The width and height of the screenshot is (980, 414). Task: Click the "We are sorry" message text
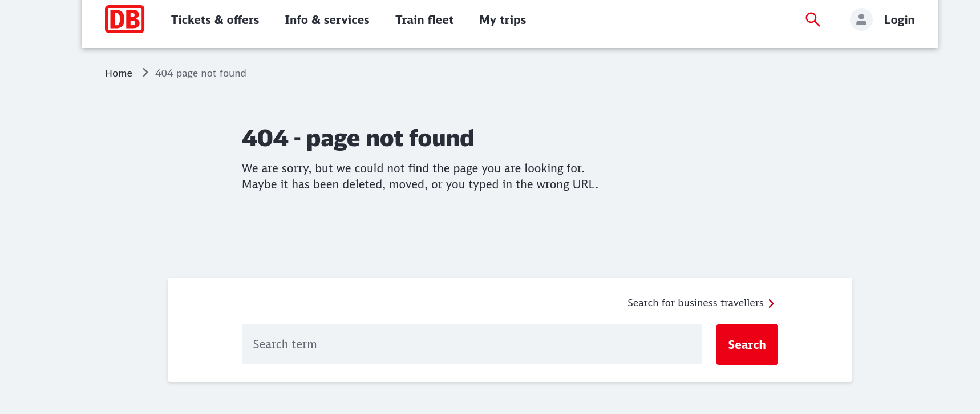[413, 168]
